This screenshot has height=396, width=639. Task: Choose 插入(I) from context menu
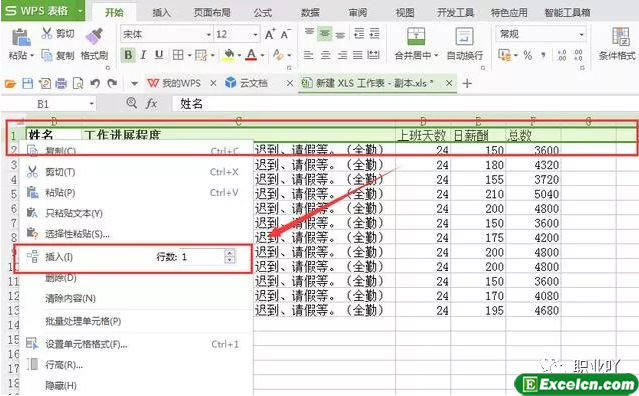coord(59,257)
